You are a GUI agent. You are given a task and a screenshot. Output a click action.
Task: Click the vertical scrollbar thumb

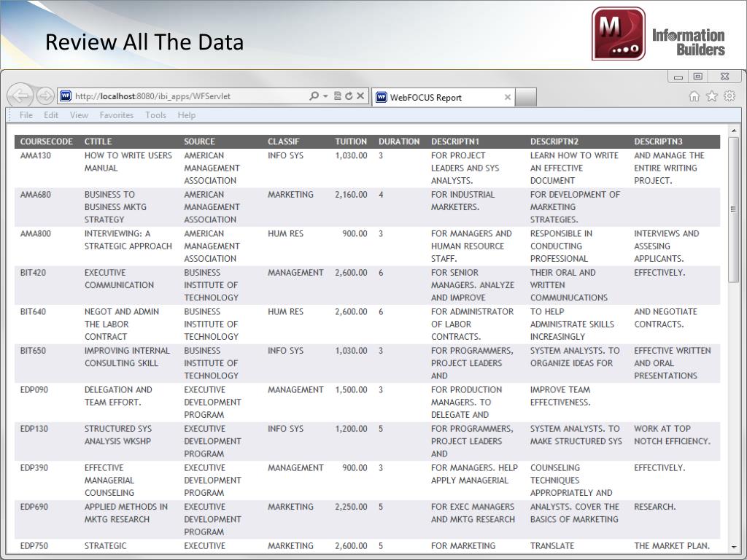click(733, 209)
